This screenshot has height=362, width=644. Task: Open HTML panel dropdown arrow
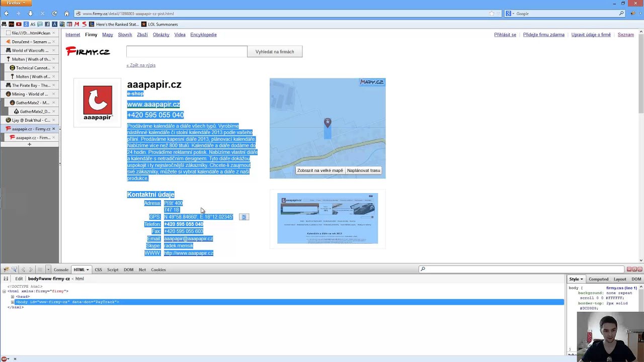(x=88, y=270)
